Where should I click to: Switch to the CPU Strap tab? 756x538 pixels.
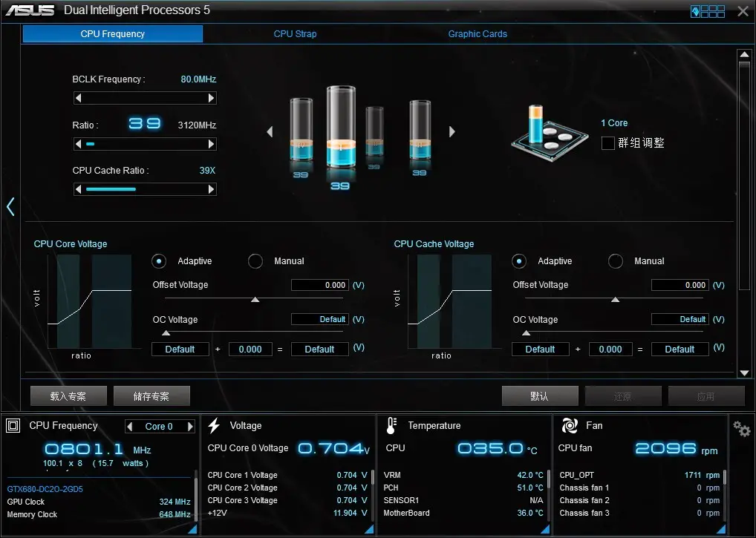coord(295,33)
